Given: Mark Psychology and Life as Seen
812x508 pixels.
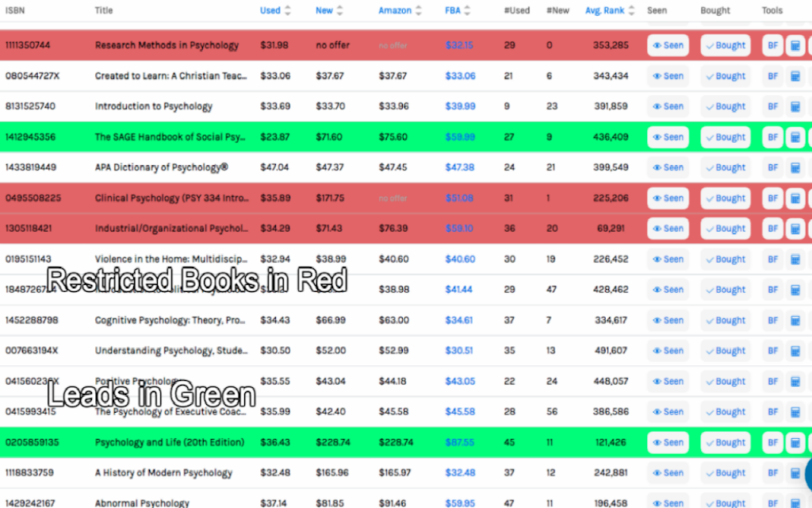Looking at the screenshot, I should [668, 443].
